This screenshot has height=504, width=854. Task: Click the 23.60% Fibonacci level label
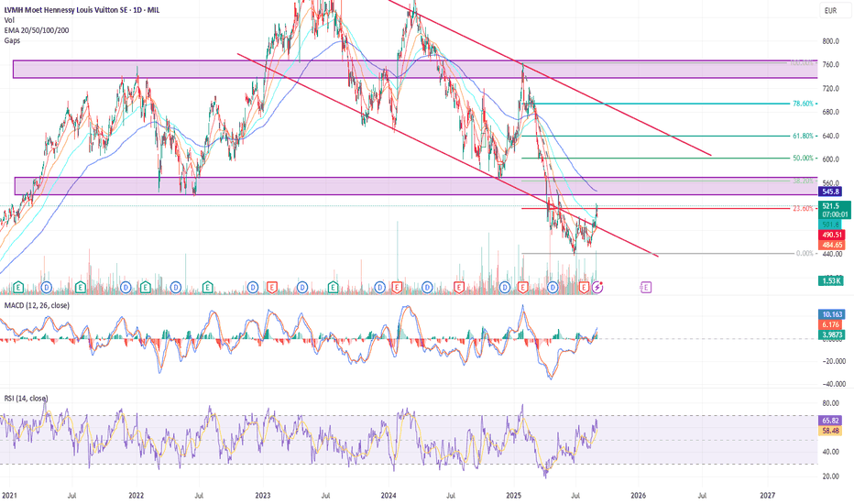pos(803,208)
